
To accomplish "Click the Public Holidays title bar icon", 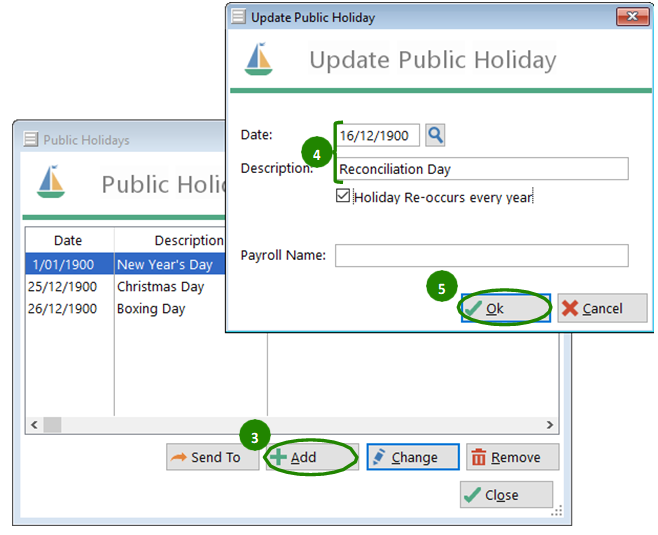I will pos(31,139).
